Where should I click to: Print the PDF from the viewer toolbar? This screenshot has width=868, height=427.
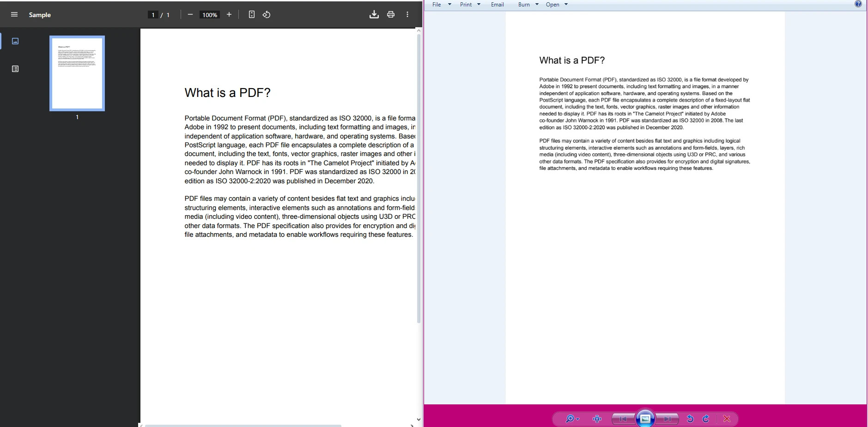coord(390,14)
